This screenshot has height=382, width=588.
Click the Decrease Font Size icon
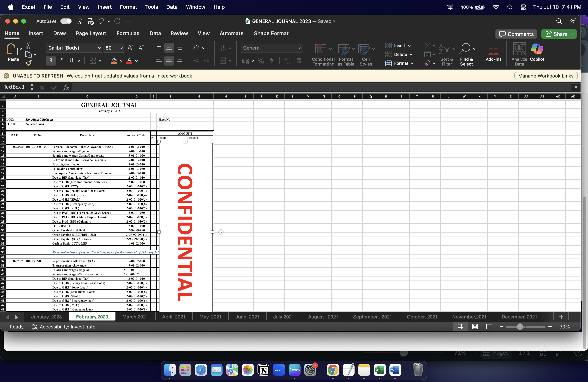141,48
